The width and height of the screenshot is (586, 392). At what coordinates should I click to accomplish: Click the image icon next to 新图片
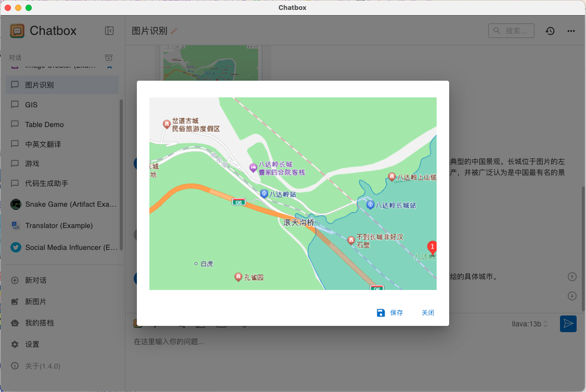[x=15, y=301]
